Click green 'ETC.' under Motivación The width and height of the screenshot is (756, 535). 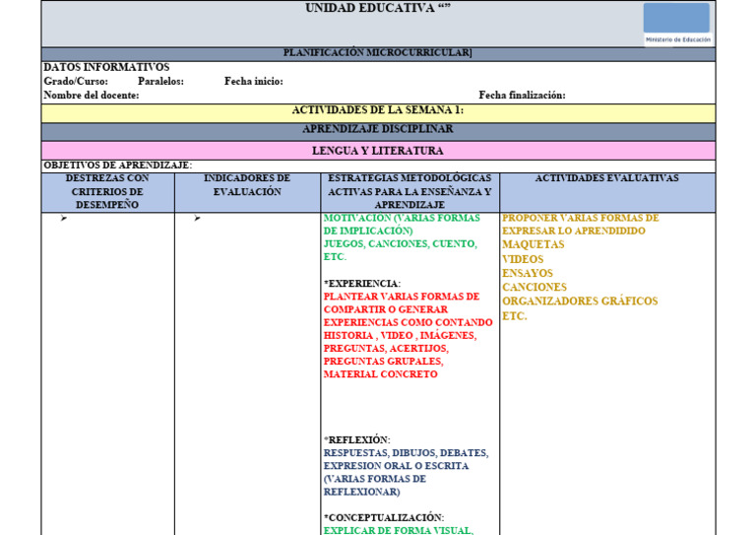(x=335, y=256)
